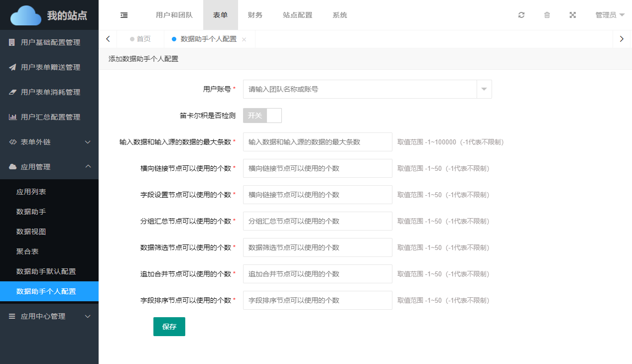Image resolution: width=632 pixels, height=364 pixels.
Task: Expand the 应用中心管理 sidebar menu
Action: coord(49,316)
